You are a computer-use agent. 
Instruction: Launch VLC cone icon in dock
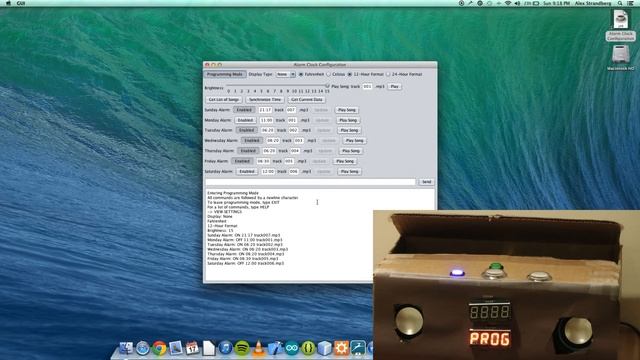tap(258, 348)
